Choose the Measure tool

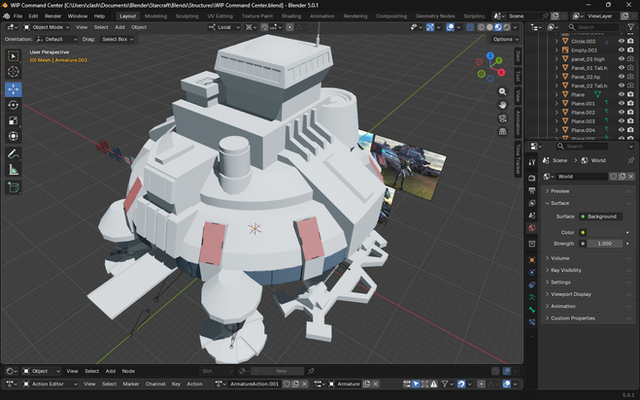pyautogui.click(x=13, y=170)
